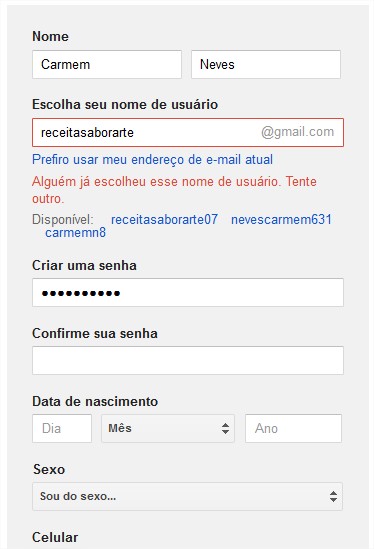Viewport: 374px width, 549px height.
Task: Click the up-down arrows of Sexo selector
Action: 333,496
